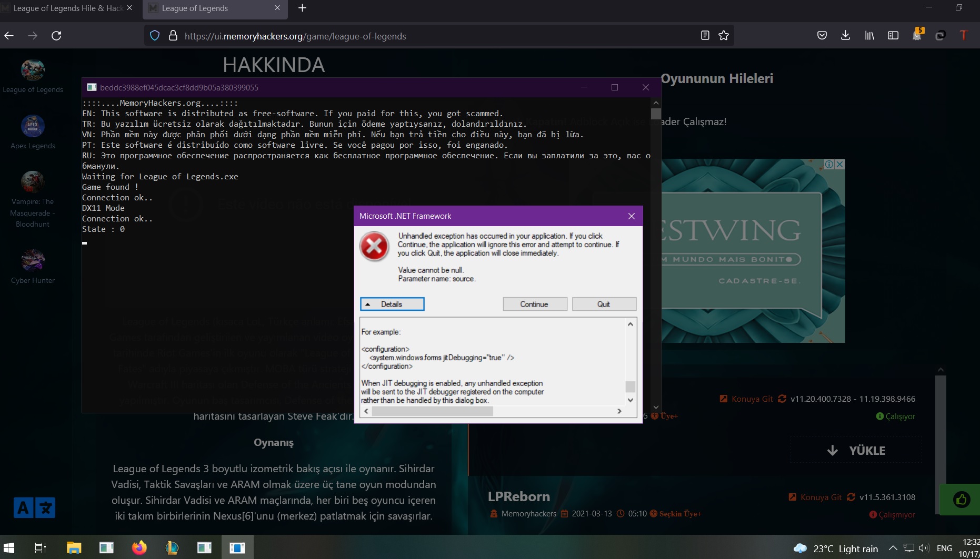Click the Westwing advertisement banner
The image size is (980, 559).
pos(753,251)
